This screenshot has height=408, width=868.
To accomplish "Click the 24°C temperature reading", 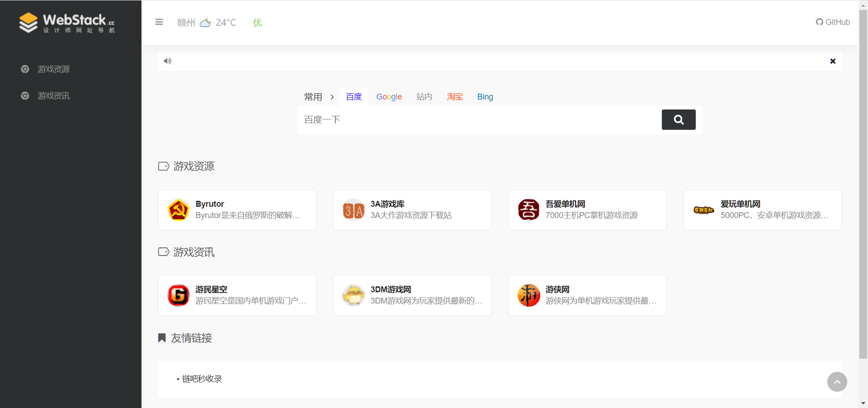I will 226,23.
